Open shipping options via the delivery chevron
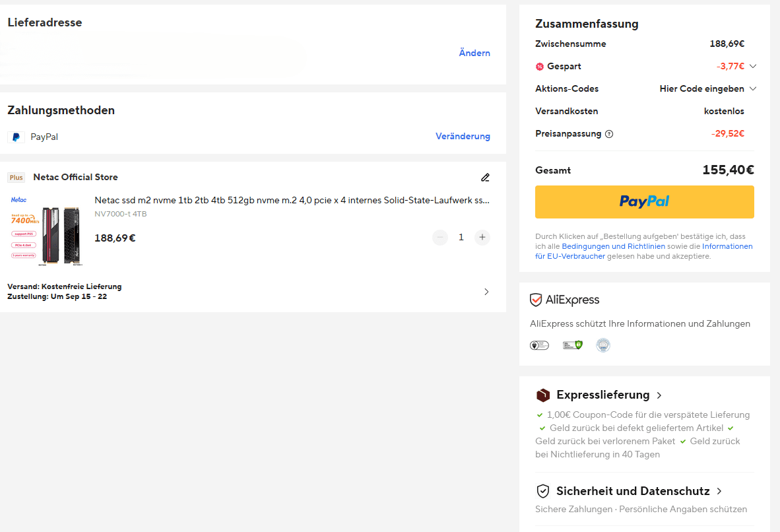780x532 pixels. pos(486,292)
